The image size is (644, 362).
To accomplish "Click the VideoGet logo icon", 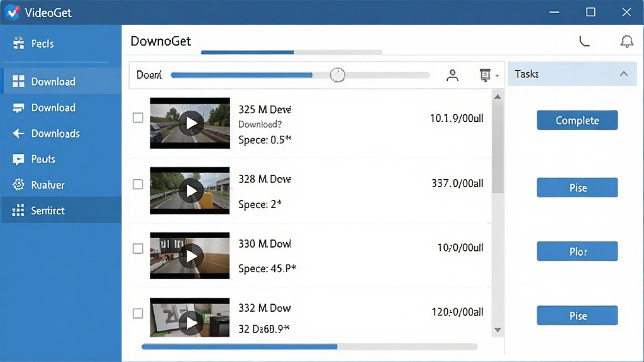I will (13, 12).
